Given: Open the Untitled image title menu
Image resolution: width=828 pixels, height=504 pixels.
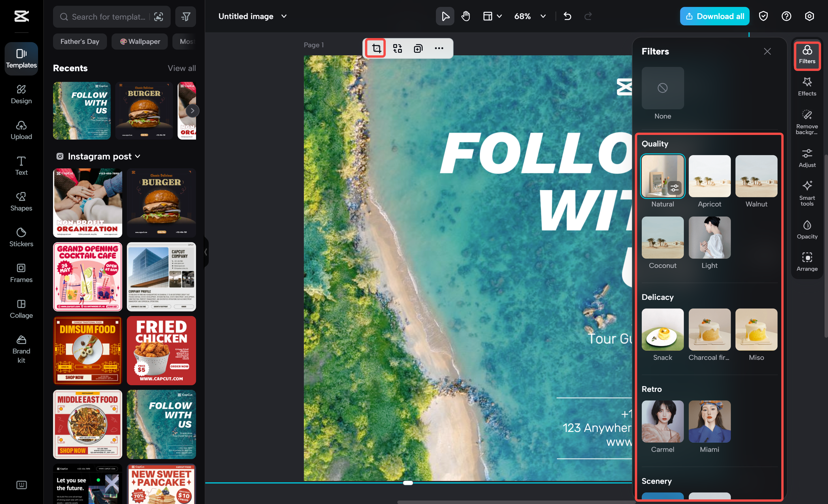Looking at the screenshot, I should (284, 16).
